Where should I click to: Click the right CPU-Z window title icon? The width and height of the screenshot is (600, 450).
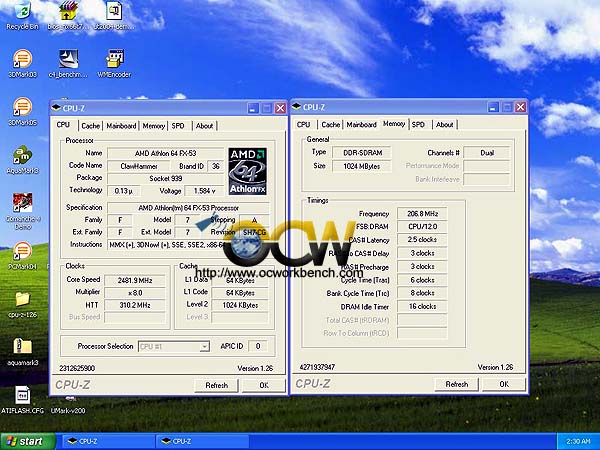296,107
